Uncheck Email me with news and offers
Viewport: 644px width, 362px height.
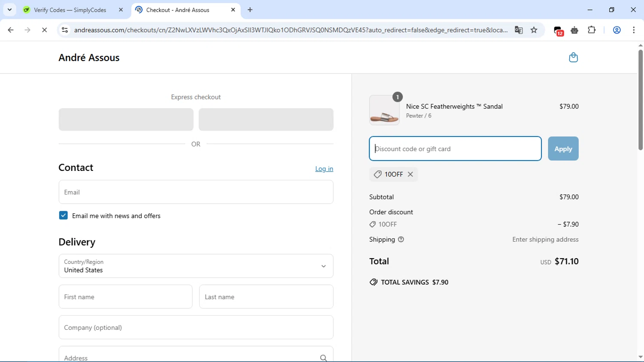tap(63, 216)
